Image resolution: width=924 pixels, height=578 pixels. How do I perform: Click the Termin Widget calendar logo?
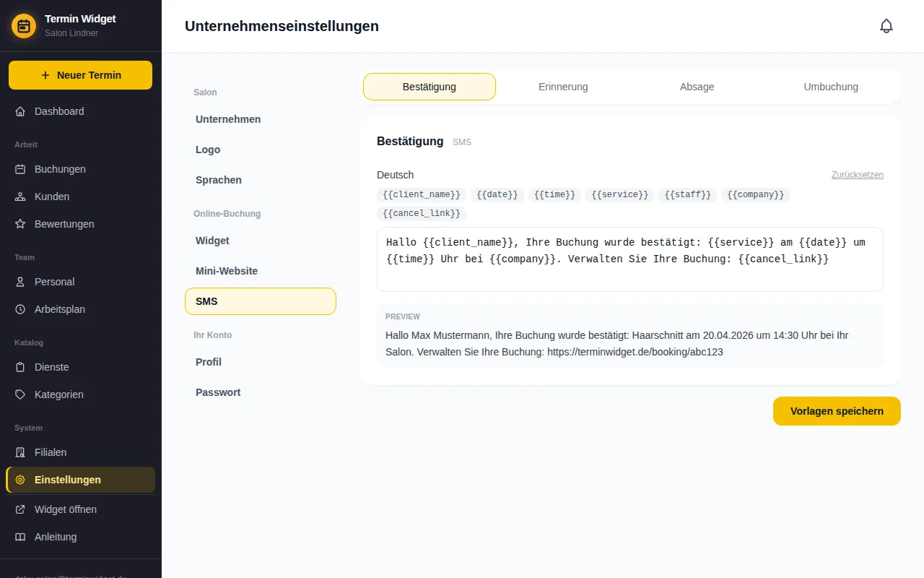click(x=24, y=26)
